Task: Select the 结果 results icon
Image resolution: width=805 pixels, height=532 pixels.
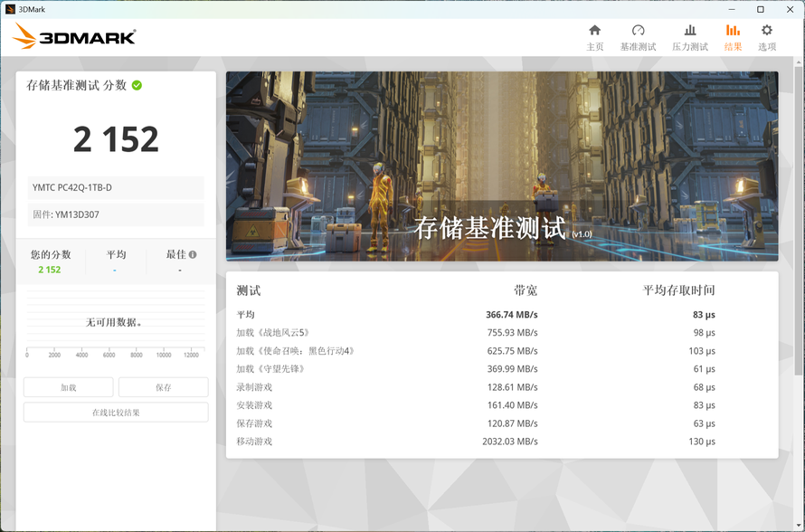Action: tap(733, 30)
